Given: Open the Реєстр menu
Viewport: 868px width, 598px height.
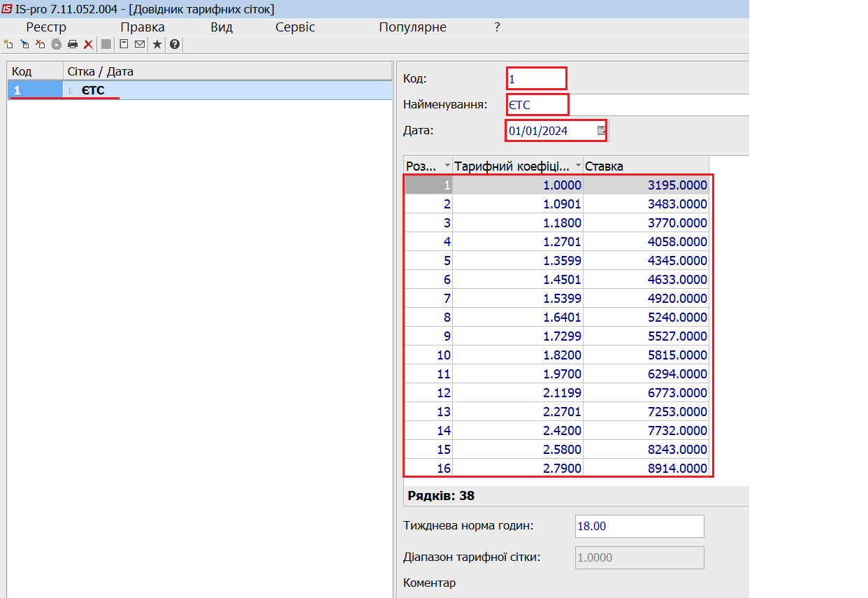Looking at the screenshot, I should coord(46,27).
